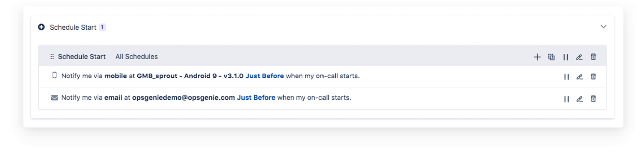Add a step using the rule header plus icon

537,57
